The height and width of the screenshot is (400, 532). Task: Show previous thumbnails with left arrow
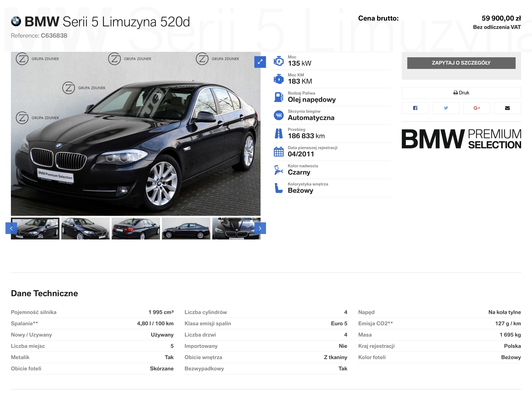pyautogui.click(x=11, y=228)
